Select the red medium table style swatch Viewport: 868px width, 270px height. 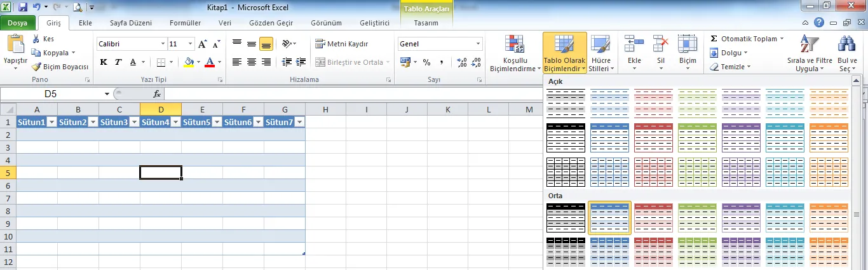(x=653, y=218)
